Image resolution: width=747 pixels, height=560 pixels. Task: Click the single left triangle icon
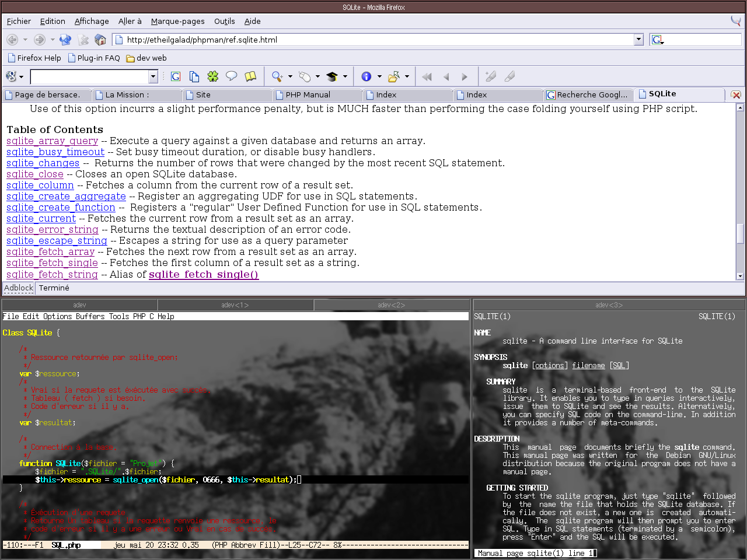(446, 76)
